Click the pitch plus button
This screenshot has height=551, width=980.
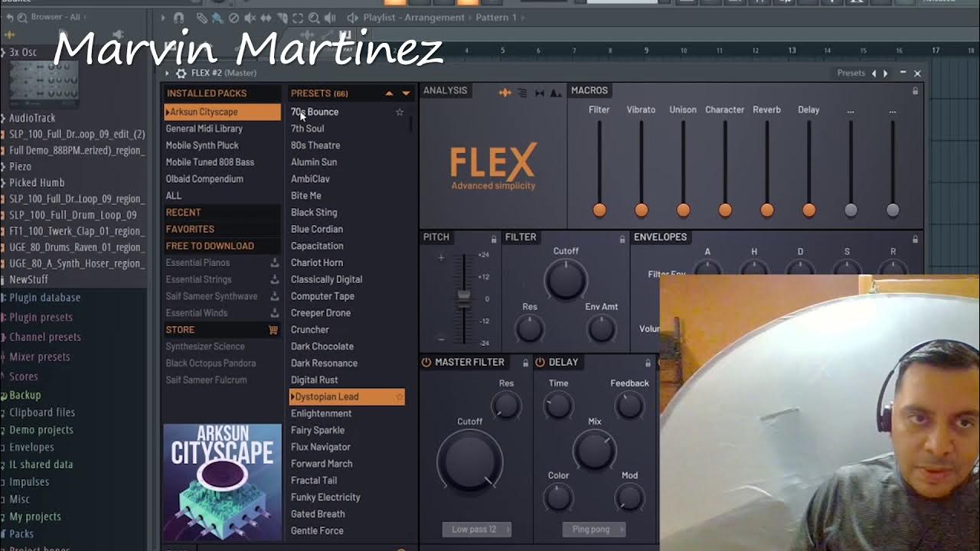441,258
